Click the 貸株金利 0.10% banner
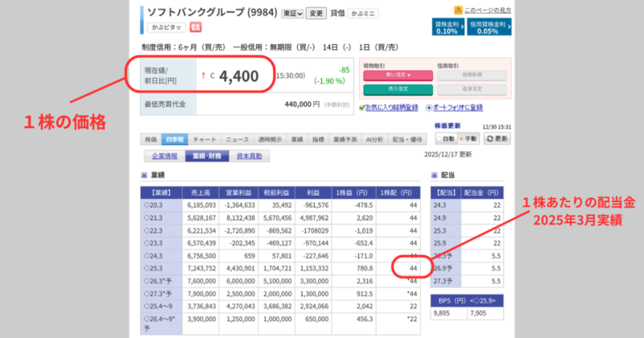 pyautogui.click(x=447, y=27)
